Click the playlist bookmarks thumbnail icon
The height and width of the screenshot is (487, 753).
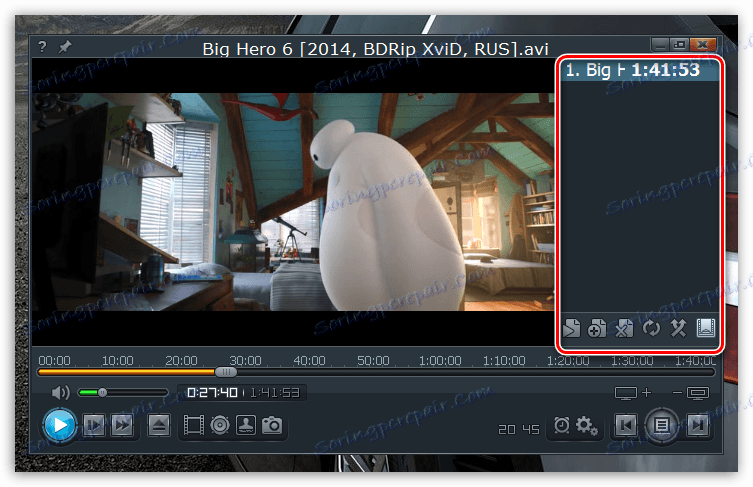point(705,328)
